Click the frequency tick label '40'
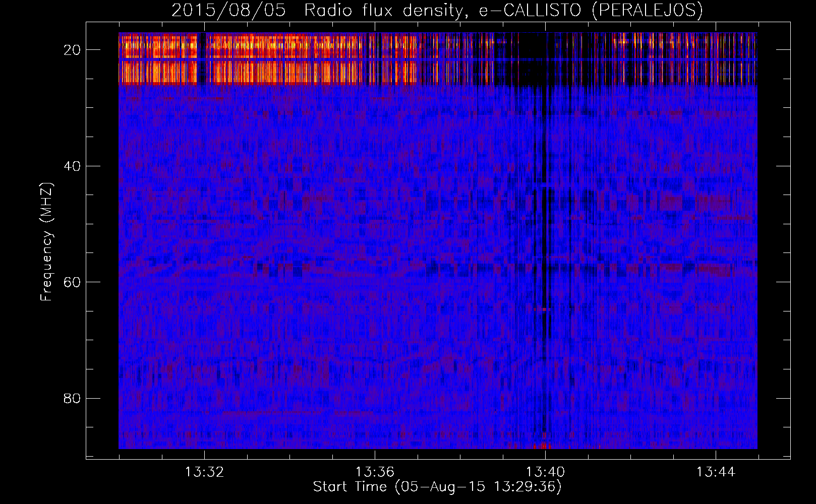816x504 pixels. click(x=72, y=166)
